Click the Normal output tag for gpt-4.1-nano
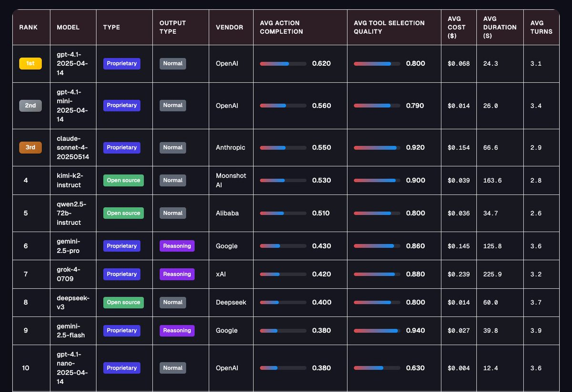572x392 pixels. [x=173, y=368]
